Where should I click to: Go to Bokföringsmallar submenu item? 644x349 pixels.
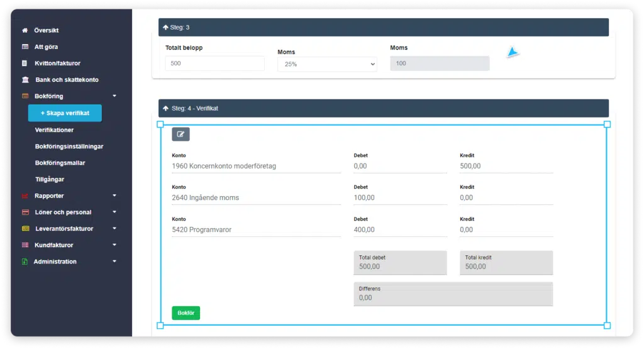[x=60, y=163]
